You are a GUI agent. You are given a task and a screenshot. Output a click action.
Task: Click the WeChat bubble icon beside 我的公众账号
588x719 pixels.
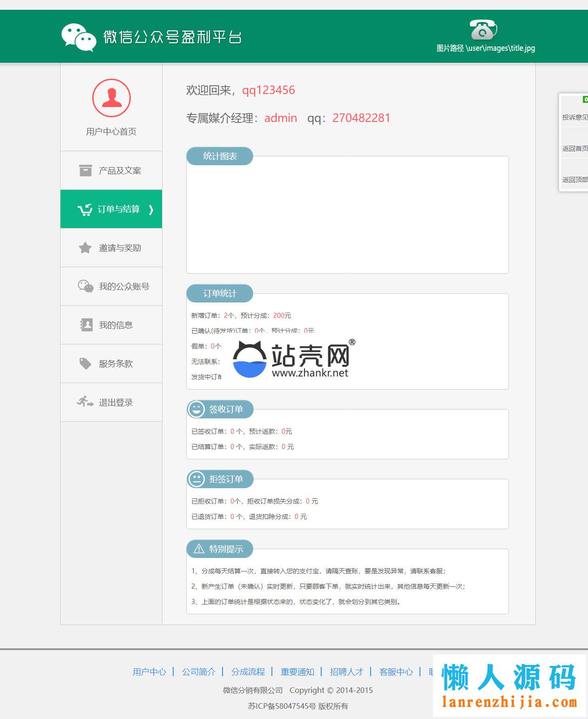[86, 286]
